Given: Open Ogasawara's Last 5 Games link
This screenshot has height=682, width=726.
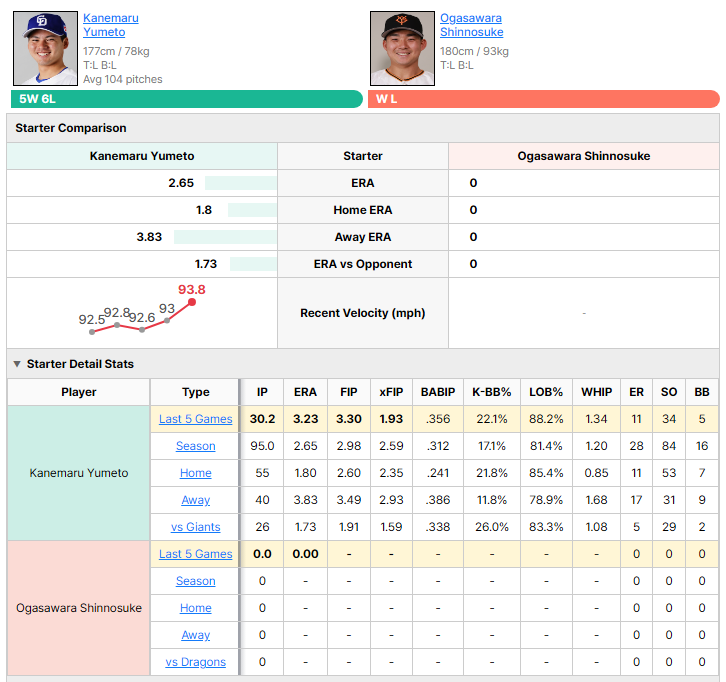Looking at the screenshot, I should pos(195,554).
